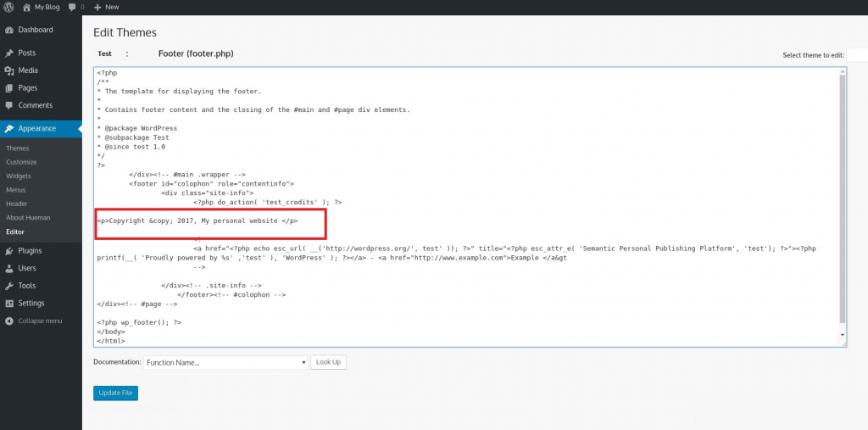The height and width of the screenshot is (430, 868).
Task: Open the Menus submenu link
Action: click(16, 190)
